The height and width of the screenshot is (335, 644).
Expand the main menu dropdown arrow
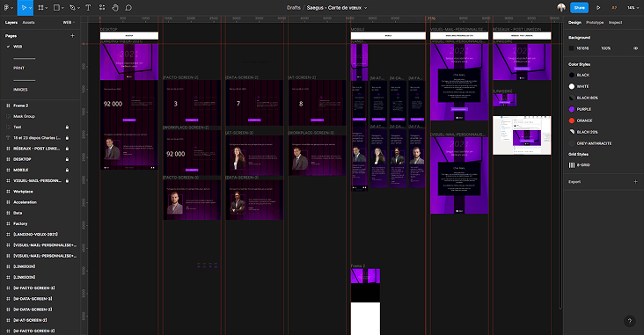pyautogui.click(x=12, y=8)
